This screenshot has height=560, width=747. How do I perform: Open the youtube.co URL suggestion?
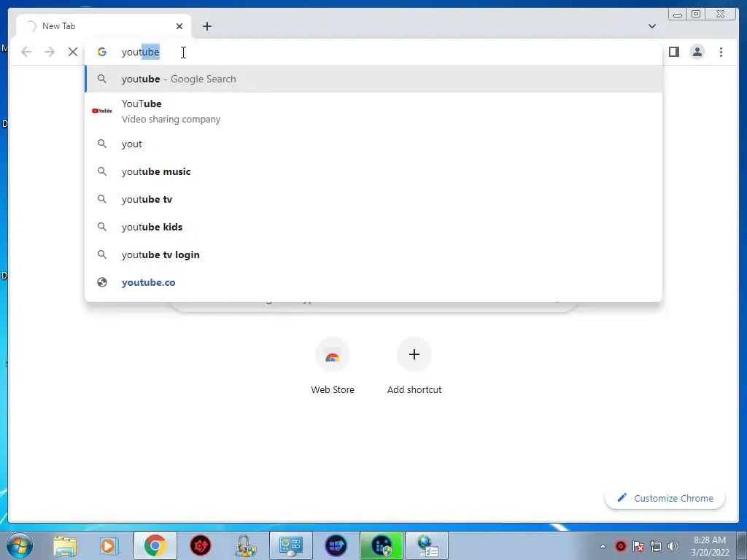[373, 282]
